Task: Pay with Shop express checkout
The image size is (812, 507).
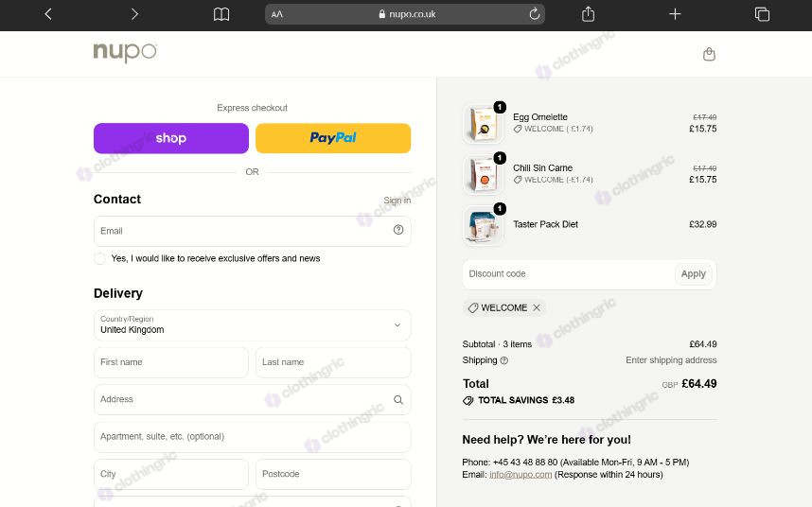Action: (171, 138)
